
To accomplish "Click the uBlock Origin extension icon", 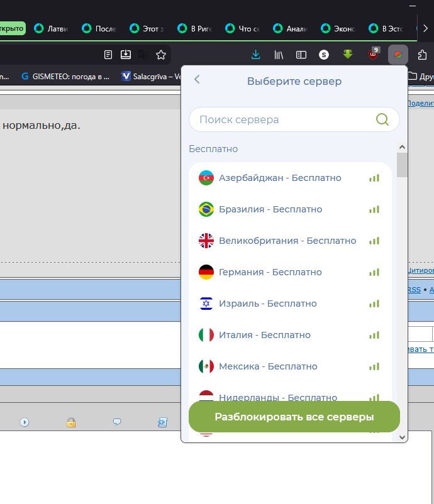I will tap(373, 55).
